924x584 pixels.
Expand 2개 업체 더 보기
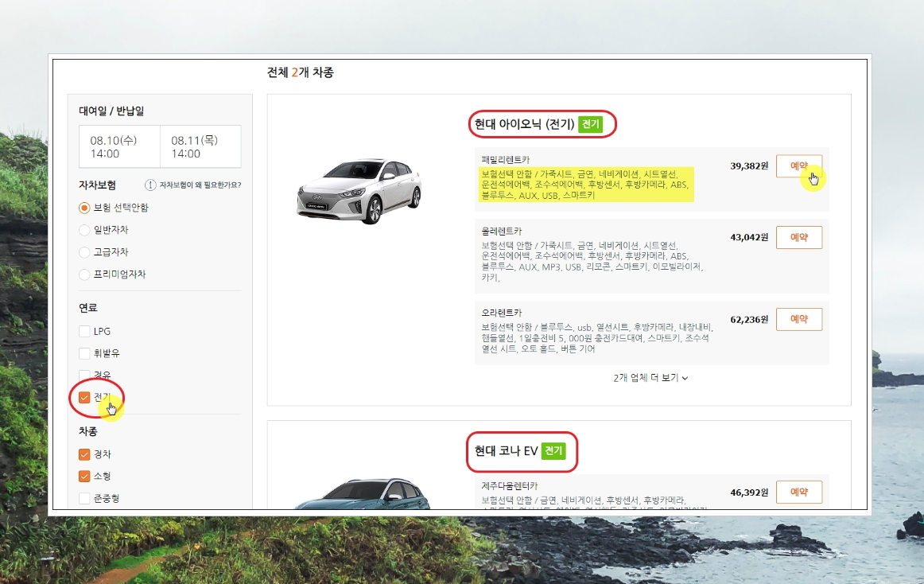click(650, 378)
